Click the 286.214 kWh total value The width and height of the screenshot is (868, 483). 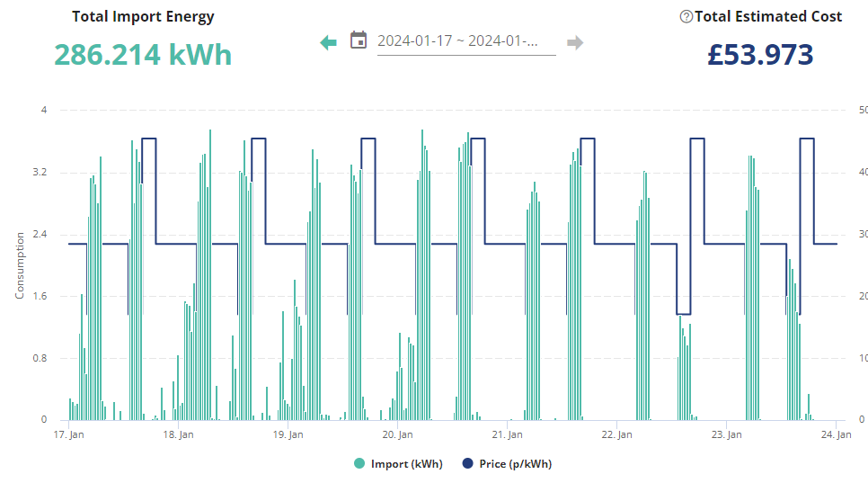[x=143, y=55]
